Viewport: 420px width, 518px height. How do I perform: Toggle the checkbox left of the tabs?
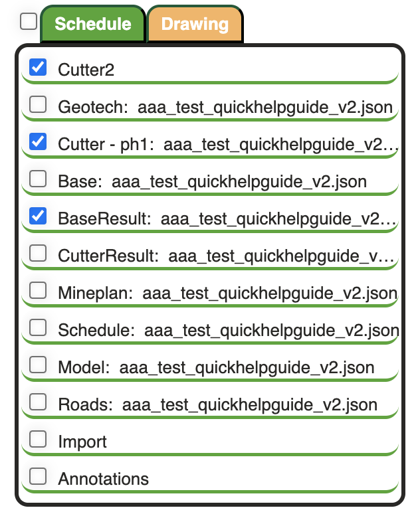pos(29,22)
